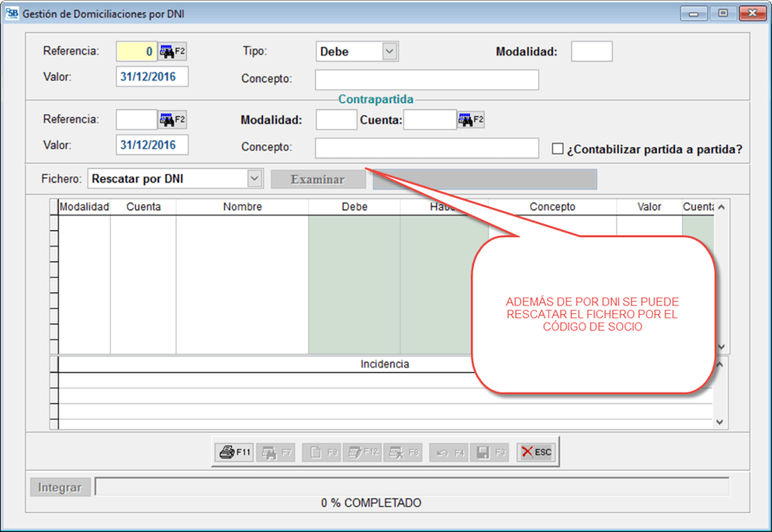Click the F12 edit record icon

click(x=363, y=452)
